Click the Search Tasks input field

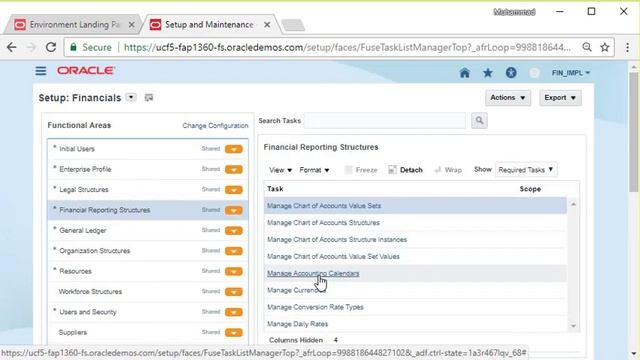[x=384, y=121]
